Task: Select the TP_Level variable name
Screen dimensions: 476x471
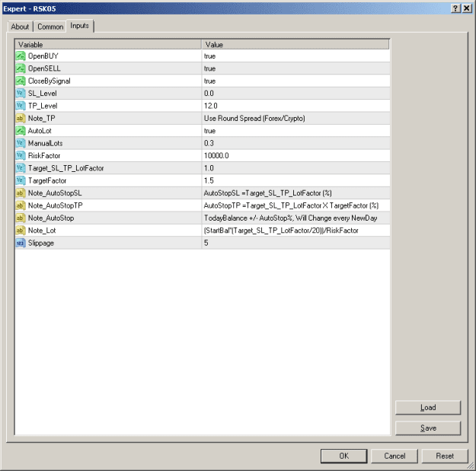Action: click(x=43, y=106)
